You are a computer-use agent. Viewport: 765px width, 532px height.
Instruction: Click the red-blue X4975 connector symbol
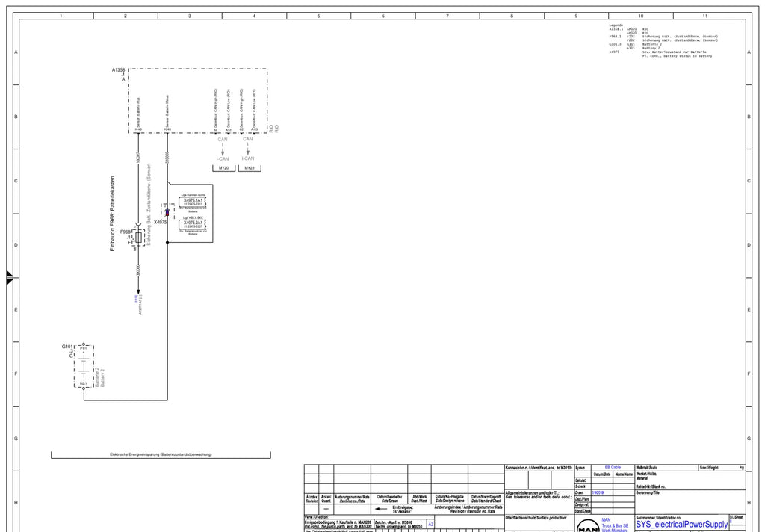pos(167,212)
